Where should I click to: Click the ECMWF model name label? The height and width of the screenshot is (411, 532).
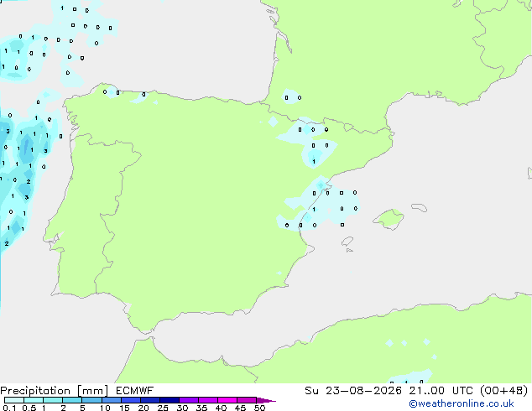(135, 391)
